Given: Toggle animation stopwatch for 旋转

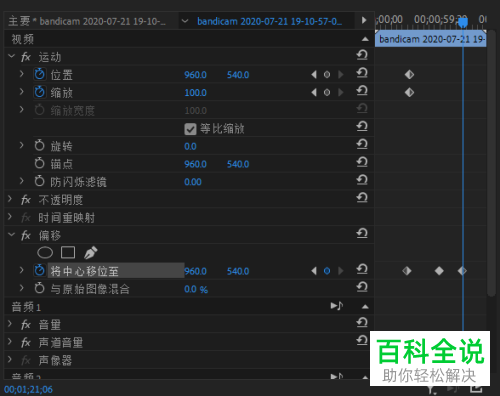Looking at the screenshot, I should click(x=40, y=145).
